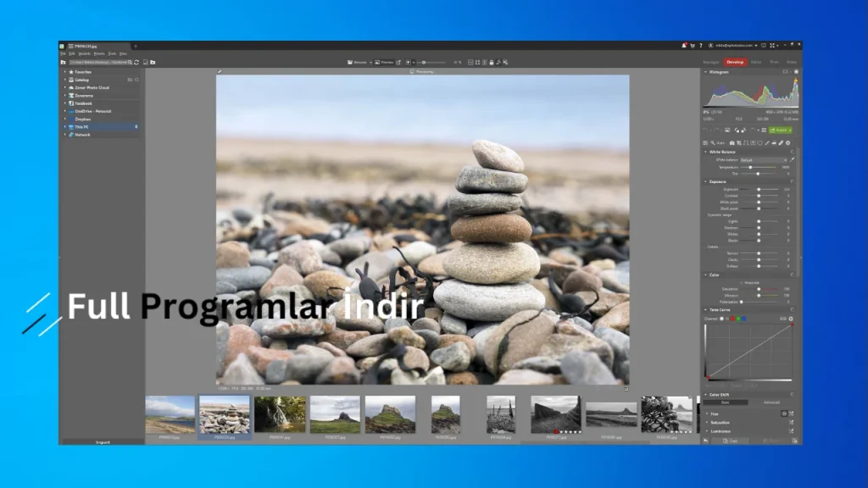Tick the Grayscale checkbox
Viewport: 868px width, 488px height.
[741, 283]
